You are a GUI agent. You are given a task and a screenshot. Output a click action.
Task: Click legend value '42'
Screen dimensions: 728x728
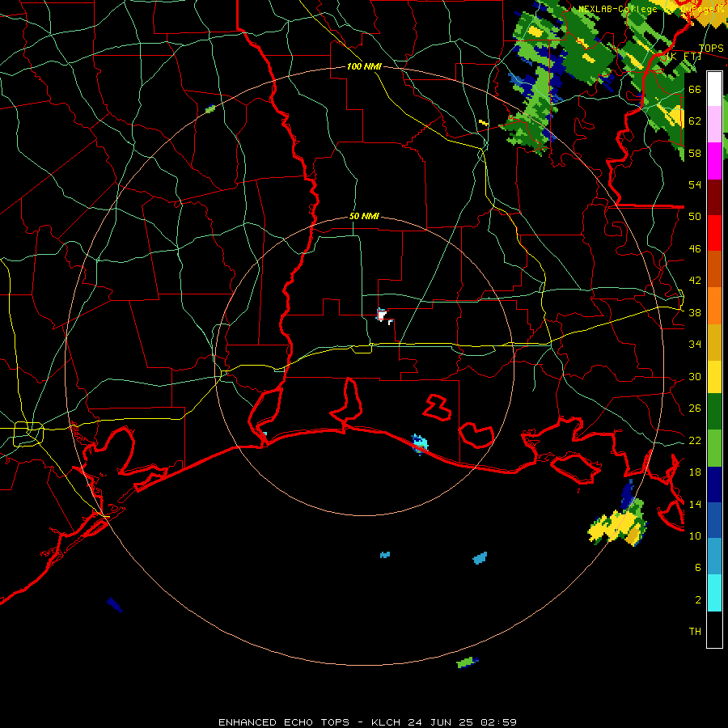point(695,280)
